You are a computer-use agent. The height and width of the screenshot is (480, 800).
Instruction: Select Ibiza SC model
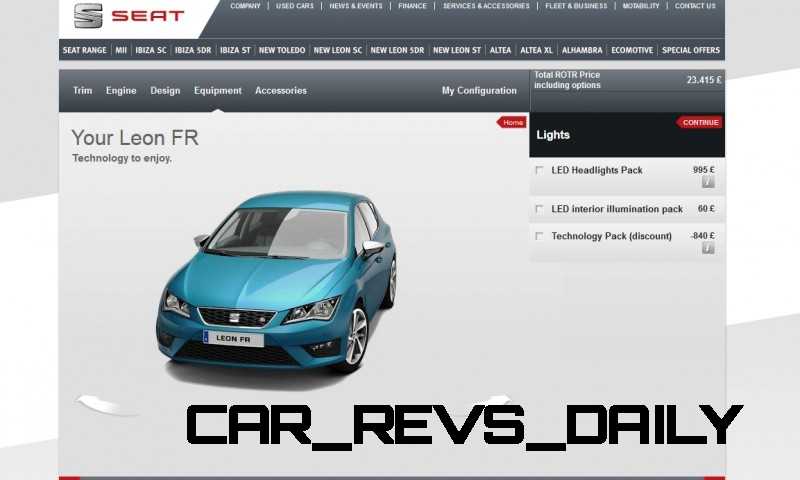click(x=151, y=50)
